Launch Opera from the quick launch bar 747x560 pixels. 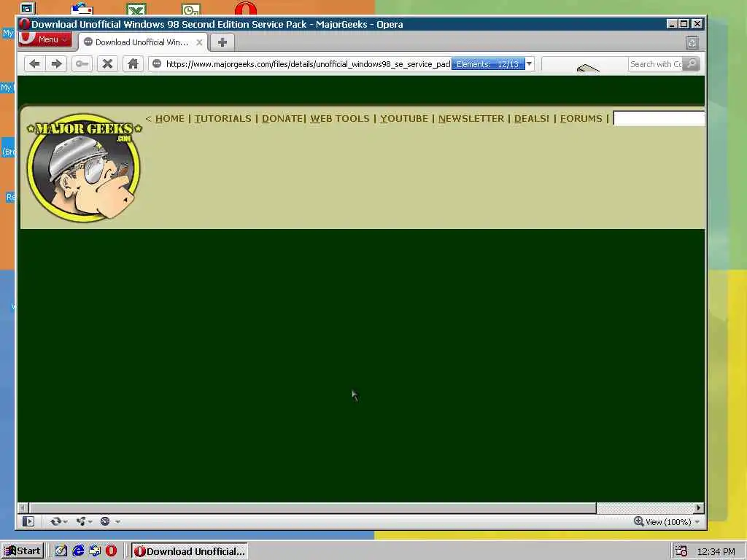coord(111,551)
